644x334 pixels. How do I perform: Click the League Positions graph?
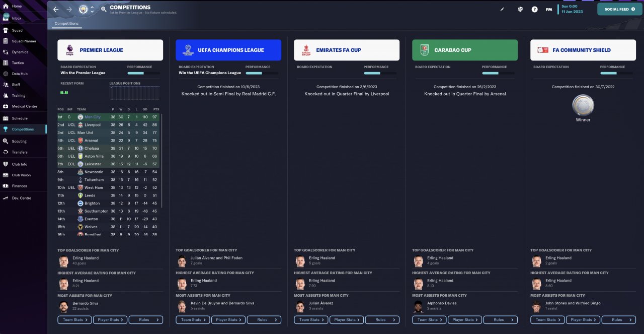134,93
